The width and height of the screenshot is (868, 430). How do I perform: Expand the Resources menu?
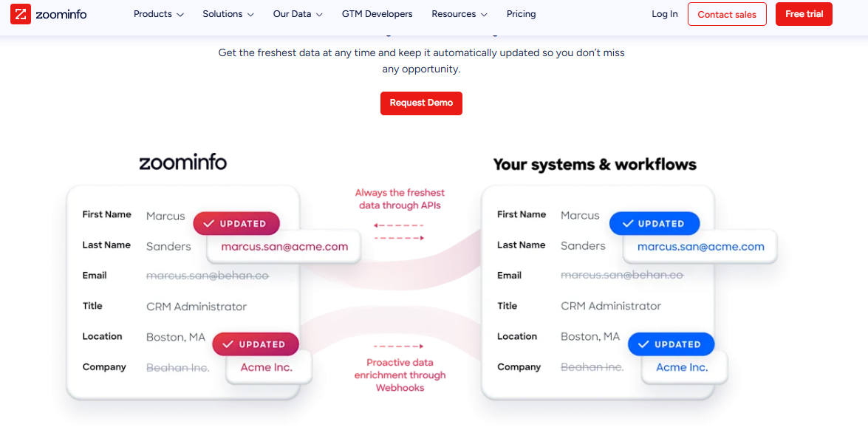[459, 14]
